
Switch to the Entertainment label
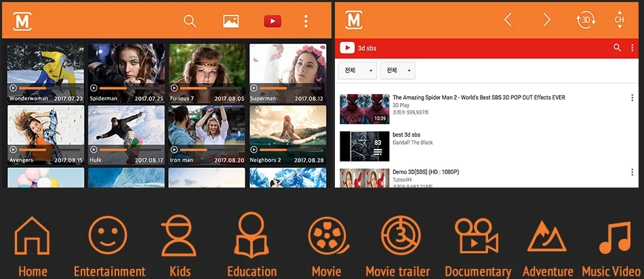click(109, 271)
